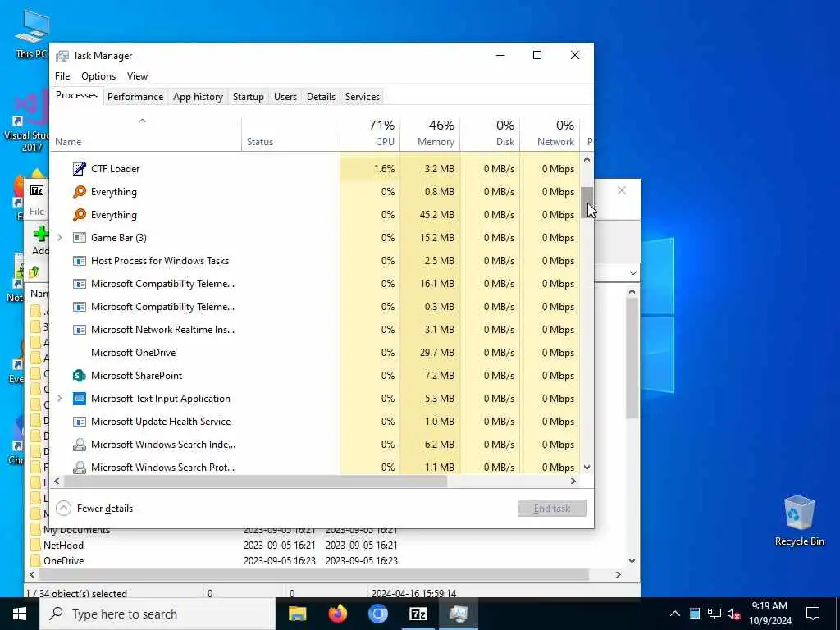The height and width of the screenshot is (630, 840).
Task: Switch to the Performance tab
Action: coord(135,97)
